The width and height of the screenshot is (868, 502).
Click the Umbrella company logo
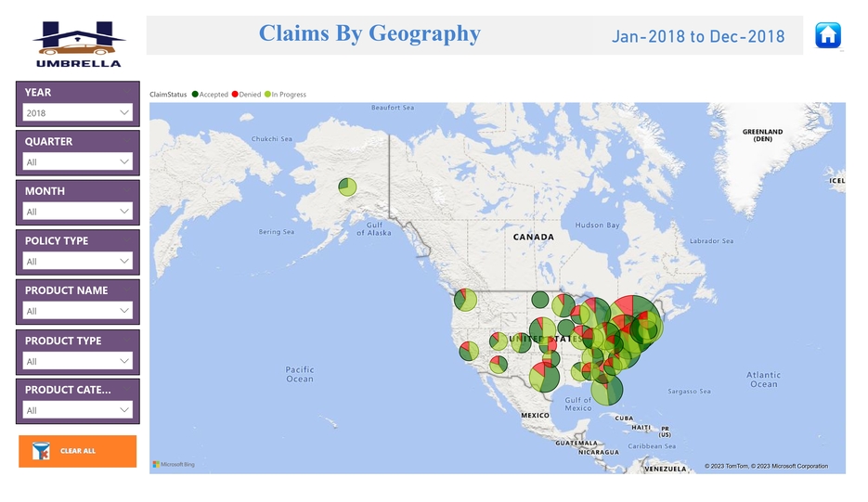[78, 44]
